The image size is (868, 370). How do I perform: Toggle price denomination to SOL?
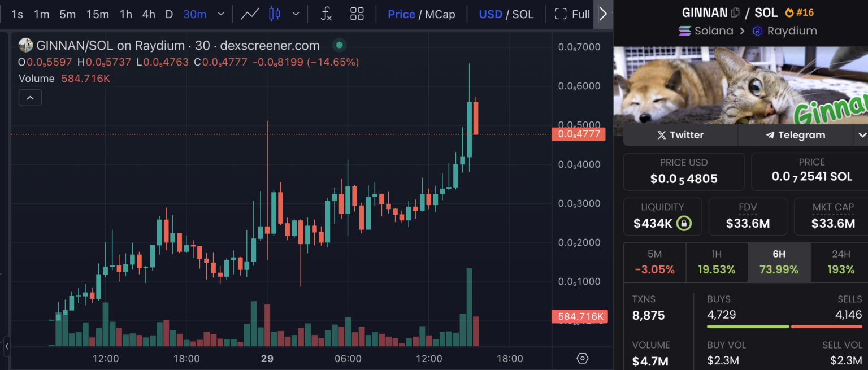click(x=523, y=14)
